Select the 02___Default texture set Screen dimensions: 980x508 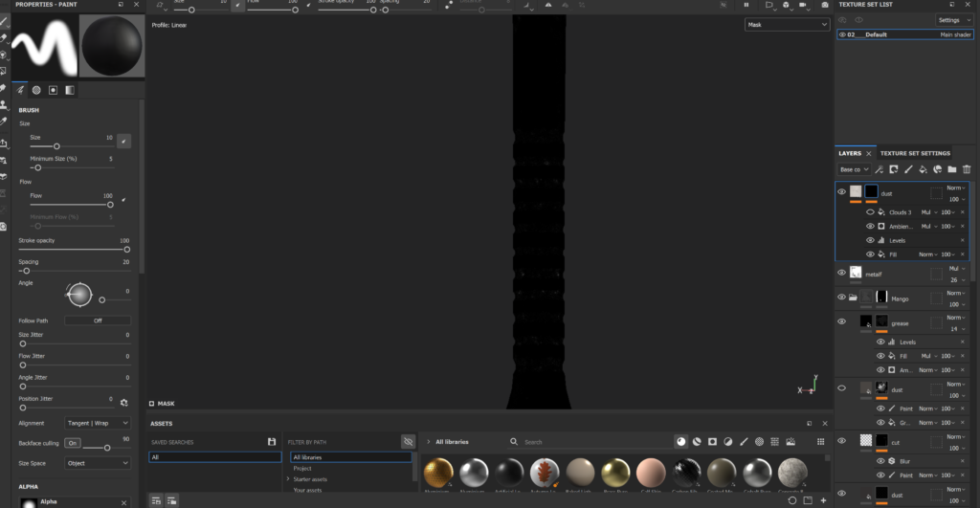(x=904, y=35)
